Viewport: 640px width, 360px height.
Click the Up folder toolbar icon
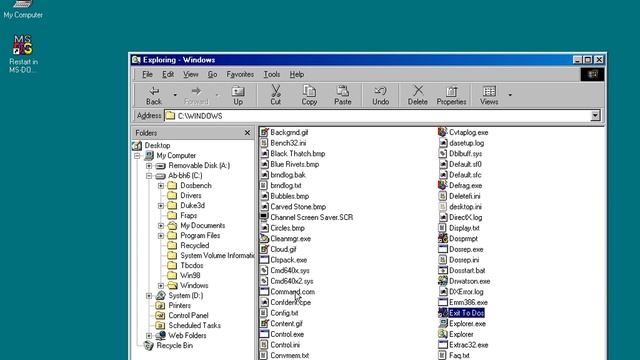(238, 96)
